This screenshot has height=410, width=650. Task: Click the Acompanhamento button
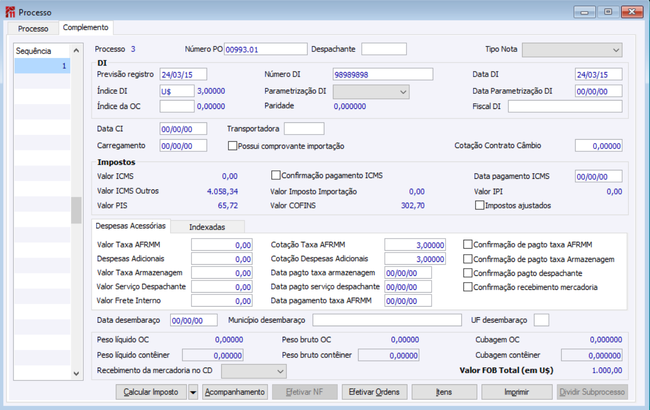235,392
